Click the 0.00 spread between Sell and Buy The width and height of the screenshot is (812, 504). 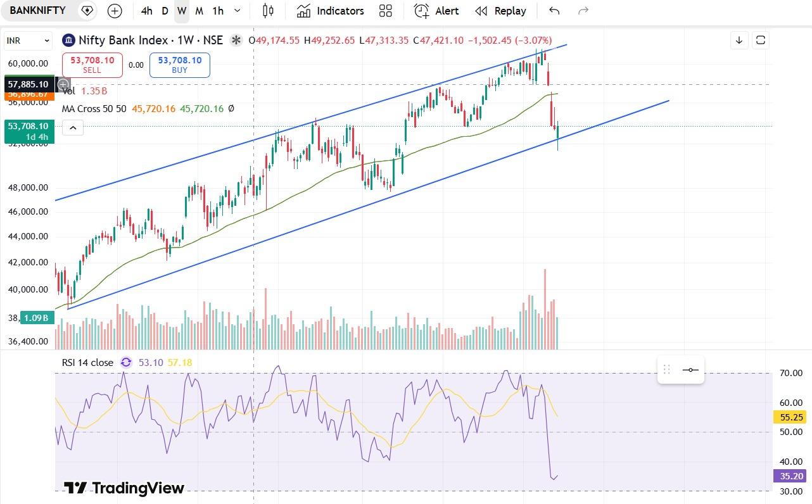pyautogui.click(x=136, y=65)
